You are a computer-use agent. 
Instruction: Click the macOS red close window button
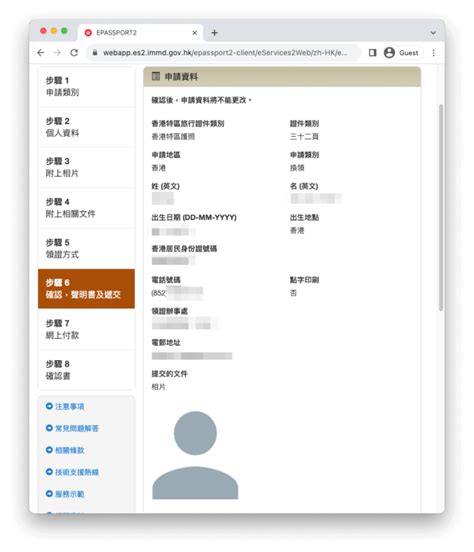(43, 31)
